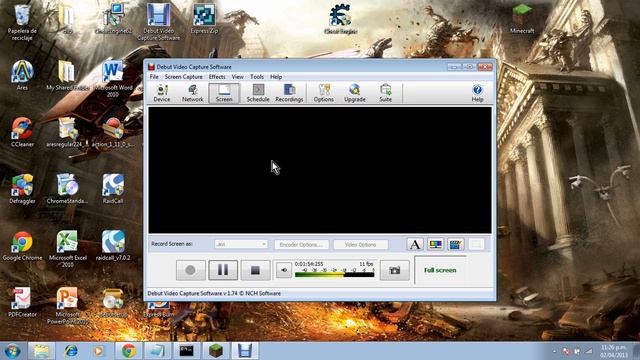The image size is (640, 360).
Task: Click the Video Options button
Action: tap(360, 244)
